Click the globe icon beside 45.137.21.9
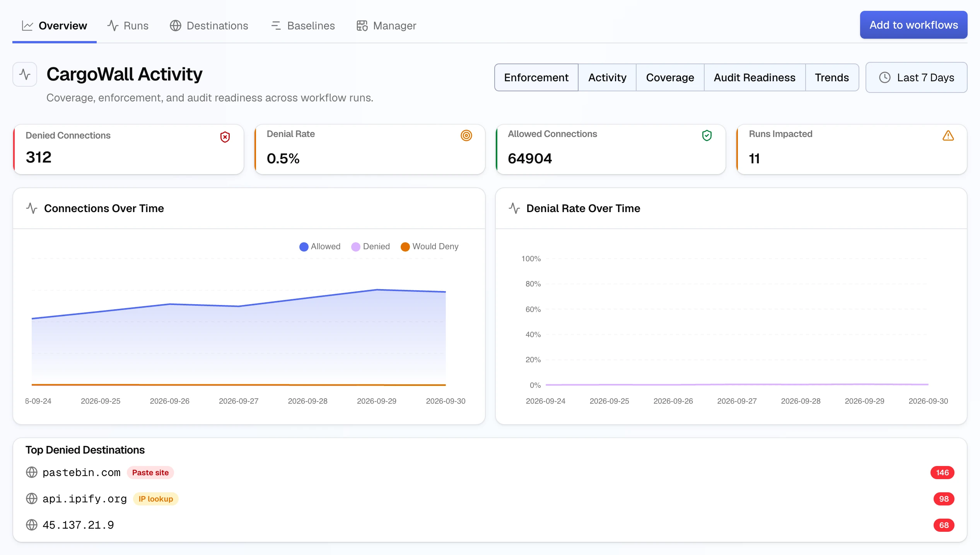Screen dimensions: 980x555 pyautogui.click(x=32, y=525)
